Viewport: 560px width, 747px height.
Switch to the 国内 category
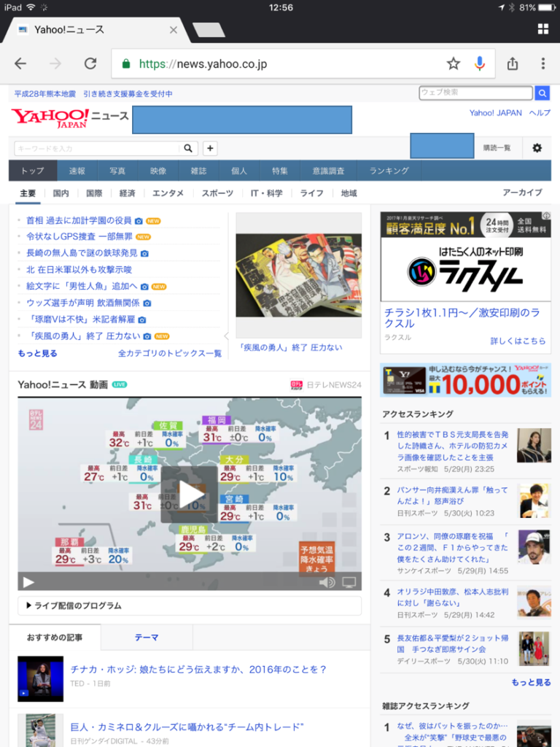pyautogui.click(x=61, y=193)
